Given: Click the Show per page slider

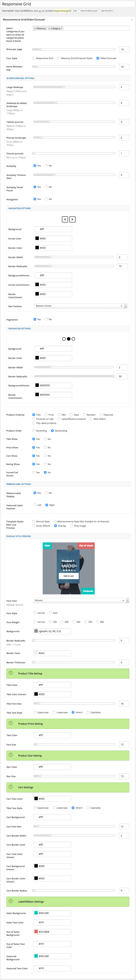Looking at the screenshot, I should [74, 49].
